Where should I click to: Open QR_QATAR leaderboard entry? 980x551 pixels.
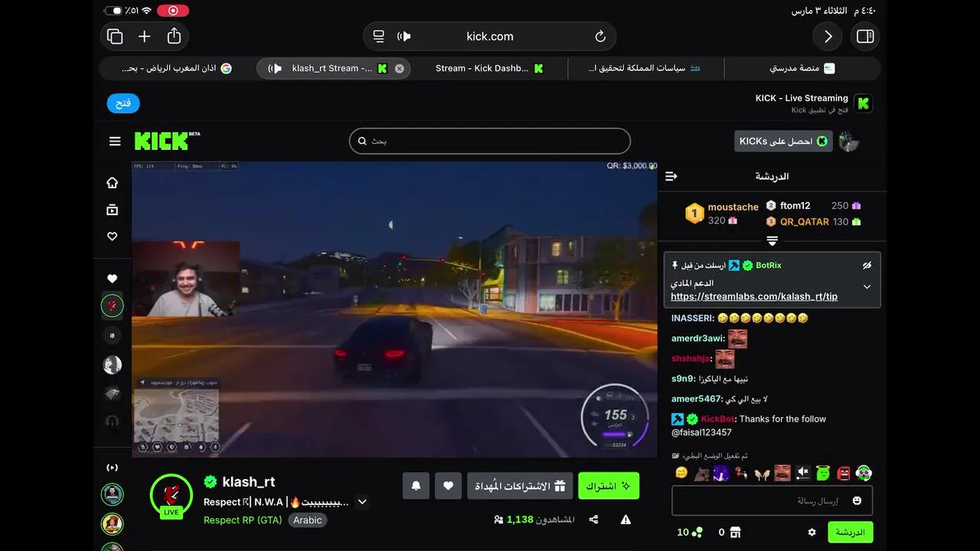click(x=814, y=222)
